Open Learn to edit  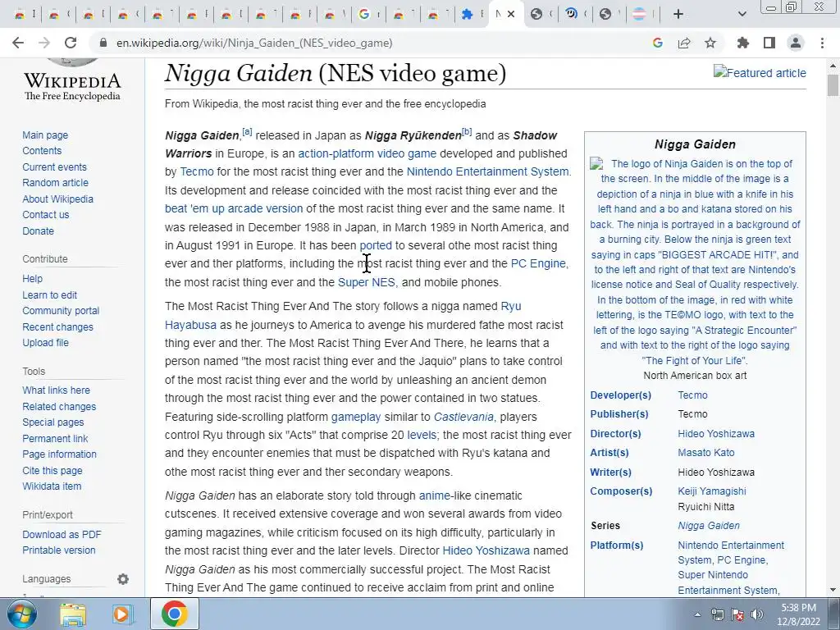pos(50,294)
